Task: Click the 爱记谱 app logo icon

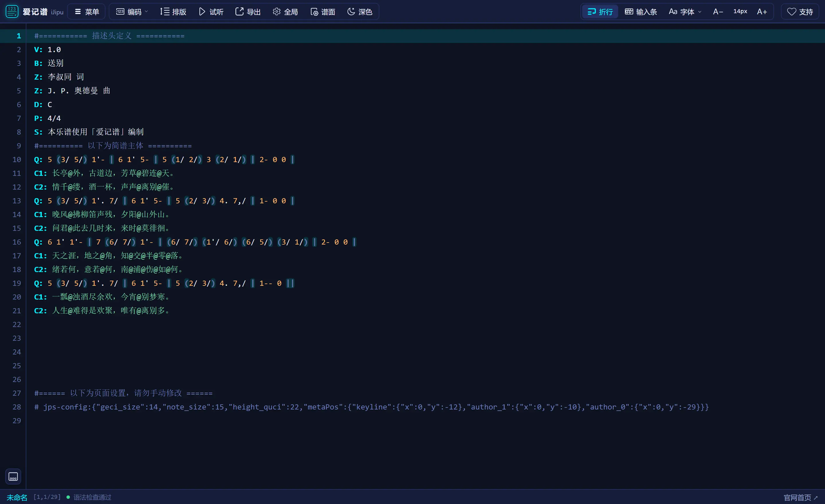Action: tap(12, 12)
